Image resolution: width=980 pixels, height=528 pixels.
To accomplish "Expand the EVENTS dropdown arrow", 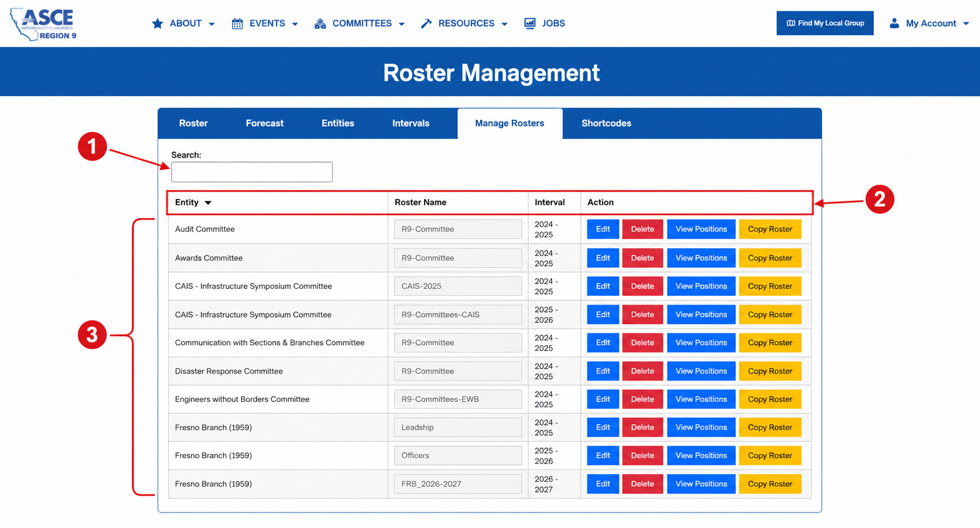I will click(295, 24).
